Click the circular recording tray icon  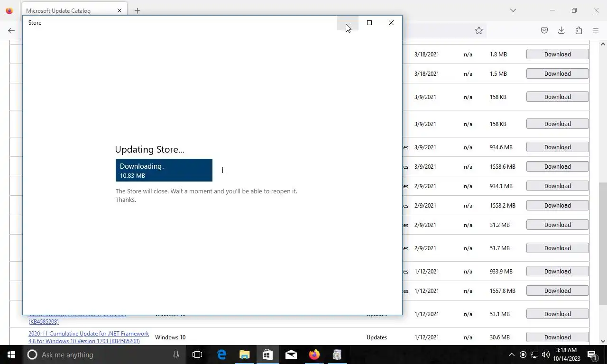click(x=523, y=355)
